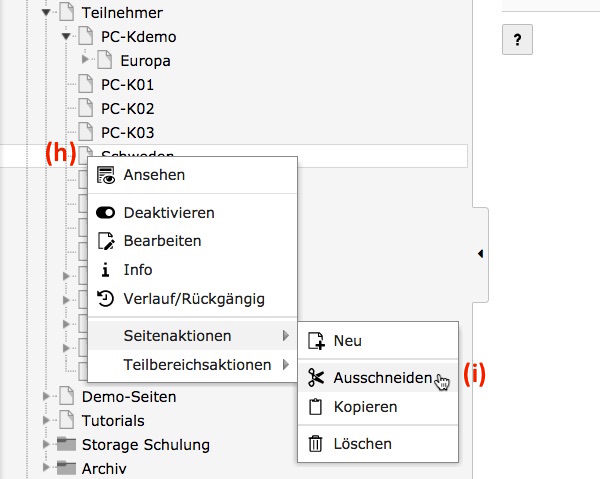600x479 pixels.
Task: Click the Info 'i' icon
Action: click(105, 270)
